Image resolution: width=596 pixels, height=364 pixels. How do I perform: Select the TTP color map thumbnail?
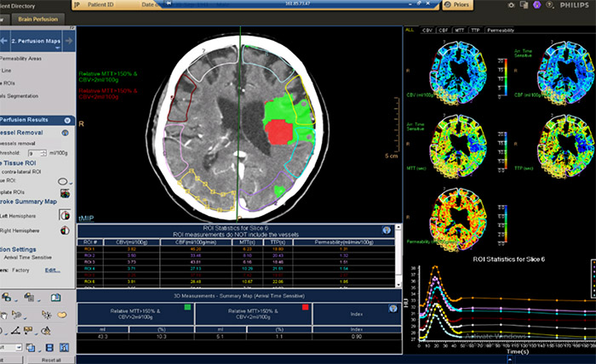(566, 145)
